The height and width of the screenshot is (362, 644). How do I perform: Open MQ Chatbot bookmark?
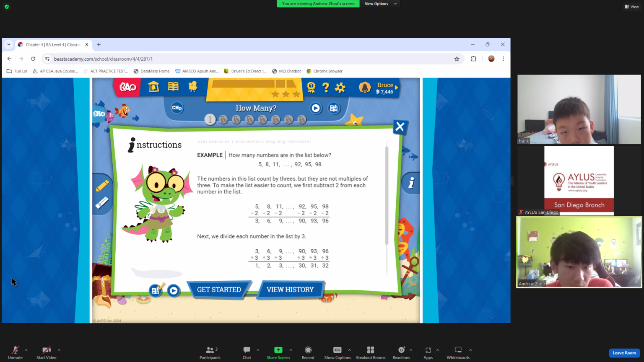(286, 71)
